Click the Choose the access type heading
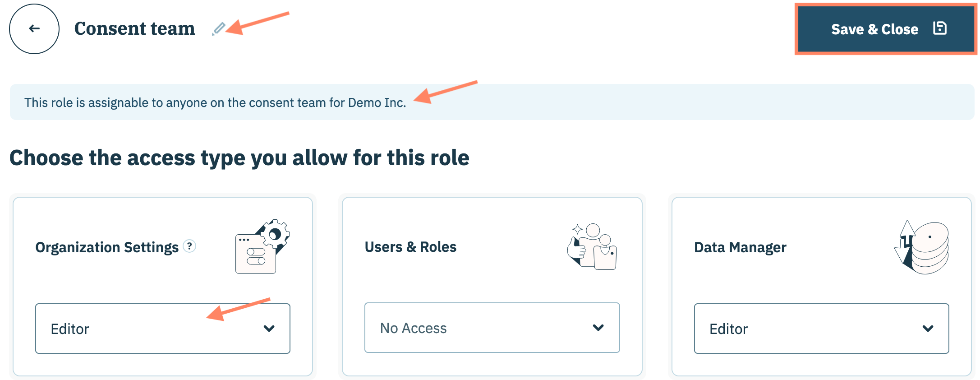 point(239,158)
